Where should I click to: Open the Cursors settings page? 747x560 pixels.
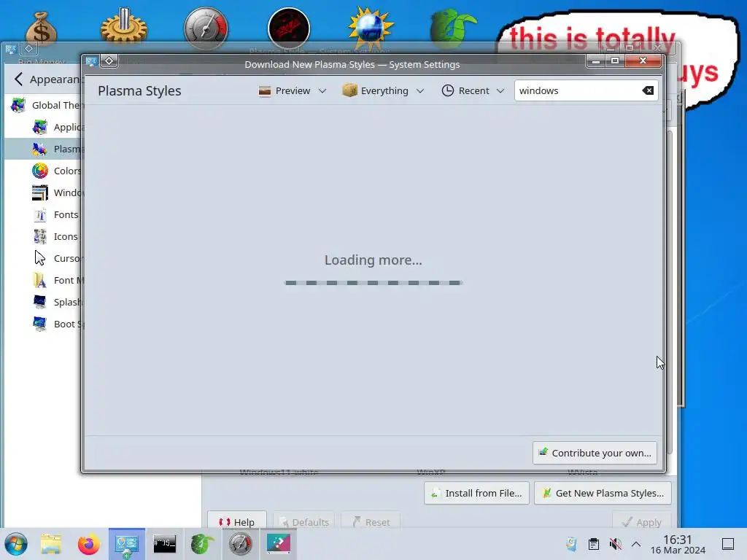[x=44, y=259]
